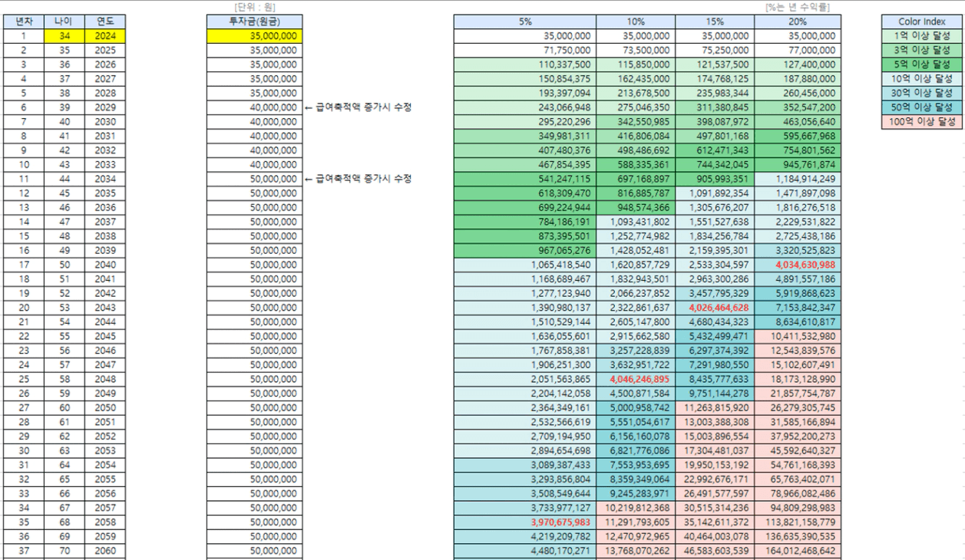Click the 20% return rate header
965x560 pixels.
click(797, 21)
